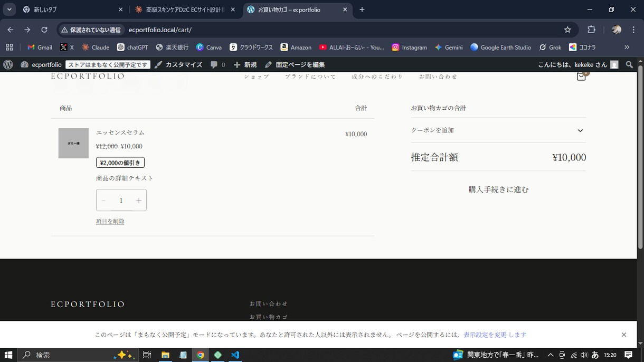Open Task View in the taskbar

pos(147,355)
